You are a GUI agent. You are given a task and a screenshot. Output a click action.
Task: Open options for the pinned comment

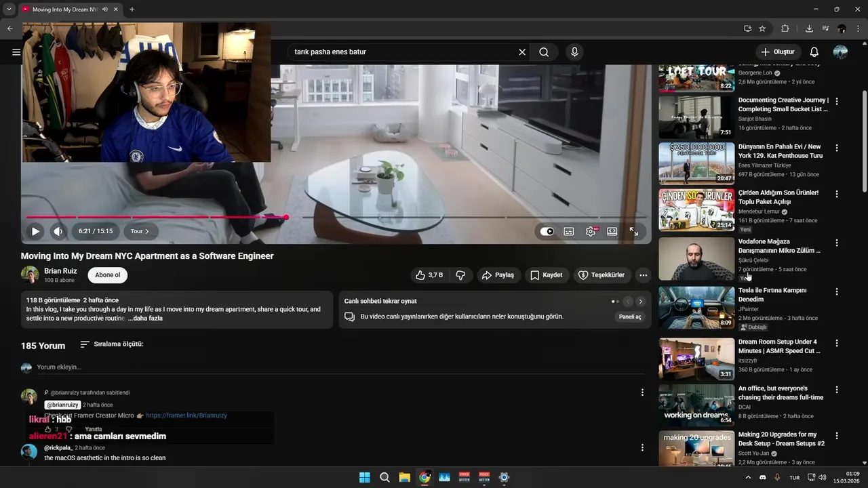point(642,392)
